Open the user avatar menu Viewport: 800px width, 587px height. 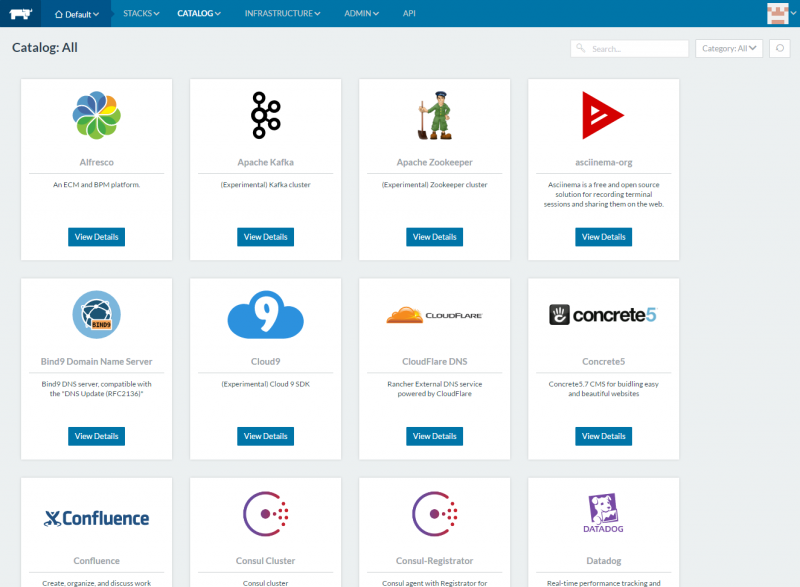[x=781, y=13]
